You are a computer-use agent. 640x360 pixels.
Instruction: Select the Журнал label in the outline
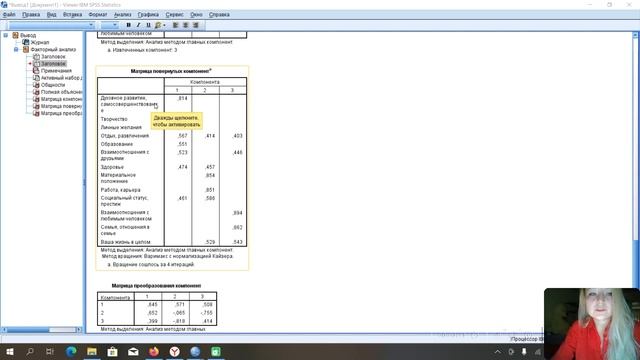tap(40, 42)
